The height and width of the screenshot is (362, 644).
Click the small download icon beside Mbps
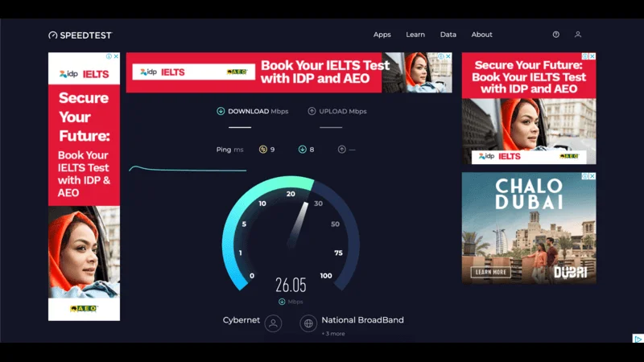coord(282,302)
